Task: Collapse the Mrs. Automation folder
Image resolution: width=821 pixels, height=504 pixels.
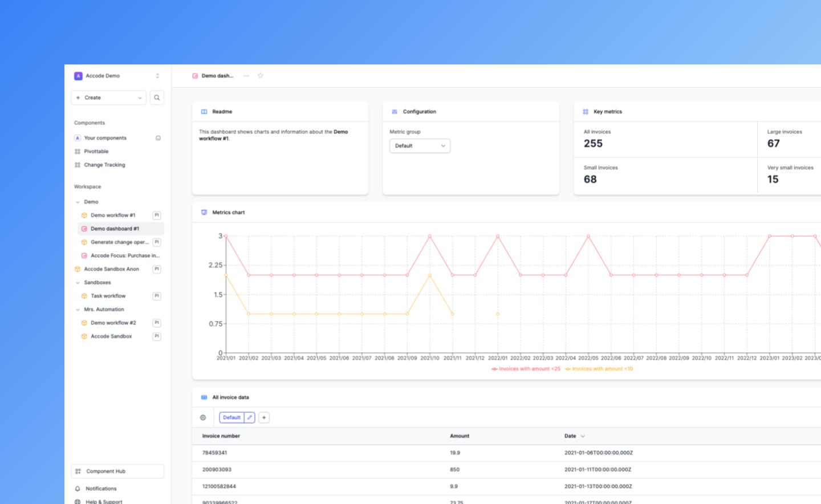Action: [78, 310]
